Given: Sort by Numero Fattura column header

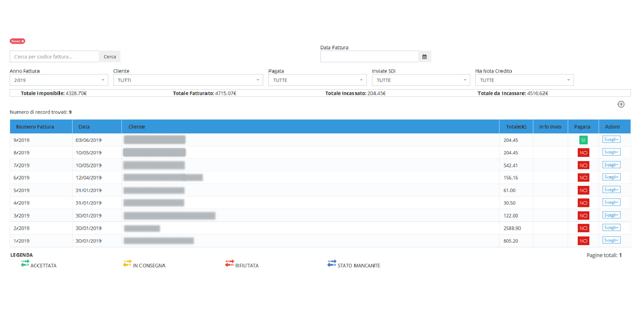Looking at the screenshot, I should [35, 127].
